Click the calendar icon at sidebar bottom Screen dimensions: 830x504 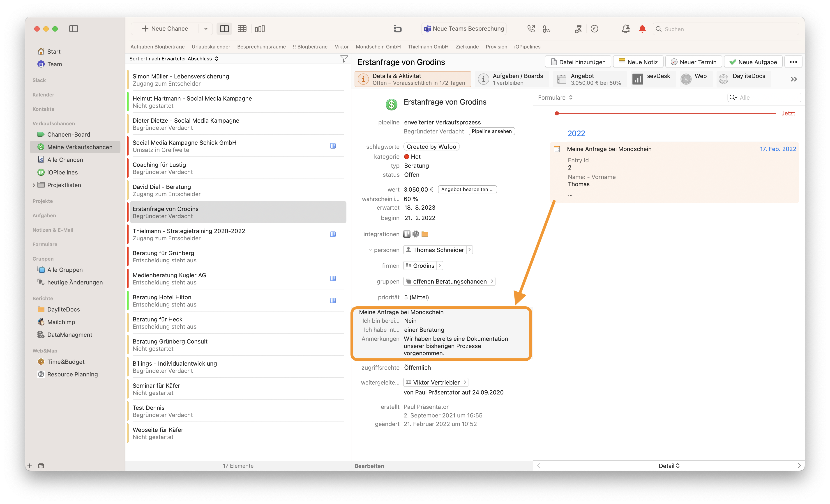(41, 466)
